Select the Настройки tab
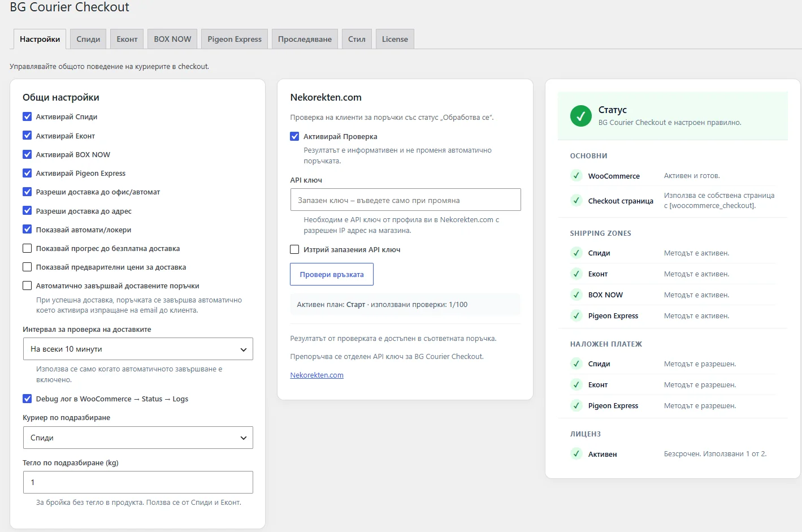The width and height of the screenshot is (802, 532). [x=40, y=39]
